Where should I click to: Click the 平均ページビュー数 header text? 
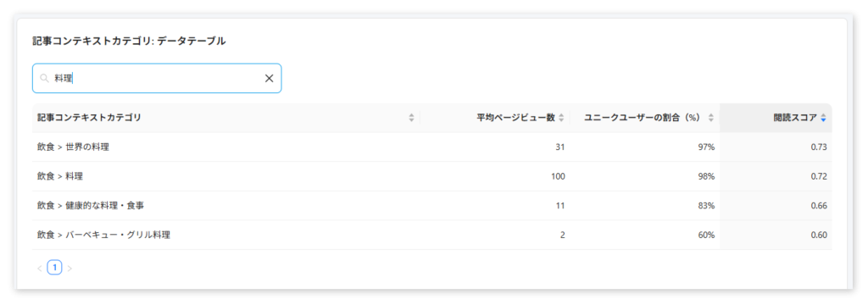pos(516,118)
